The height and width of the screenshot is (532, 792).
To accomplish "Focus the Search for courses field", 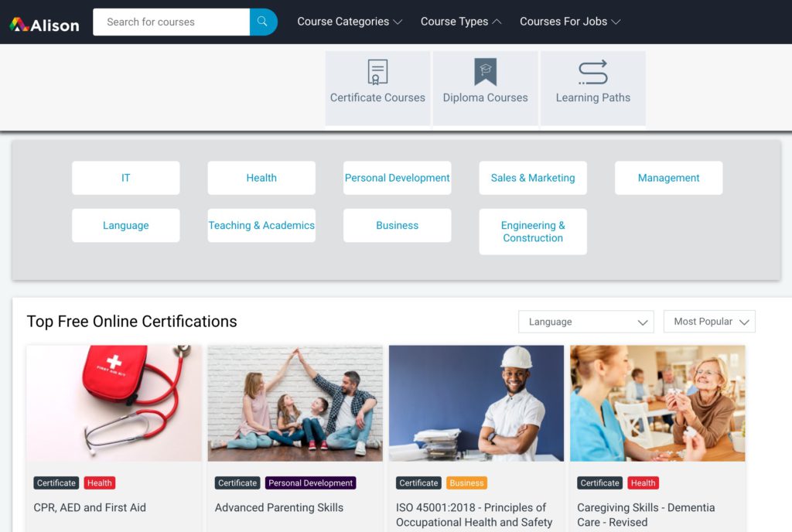I will (171, 22).
